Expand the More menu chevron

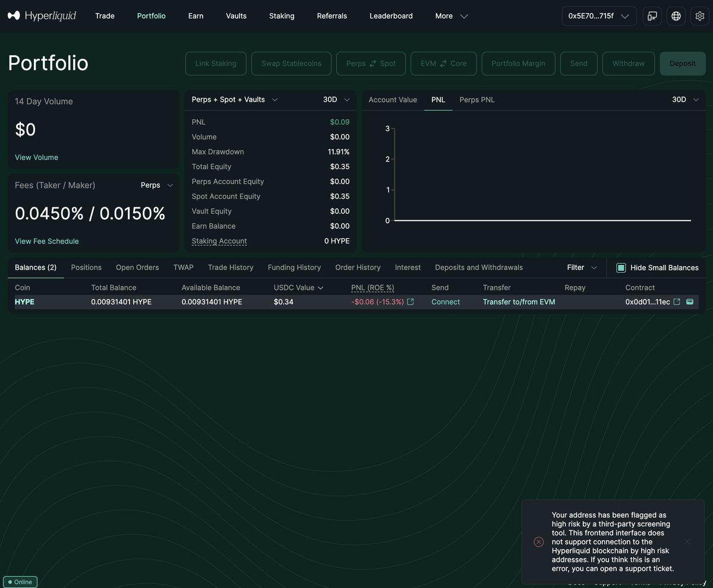[464, 16]
